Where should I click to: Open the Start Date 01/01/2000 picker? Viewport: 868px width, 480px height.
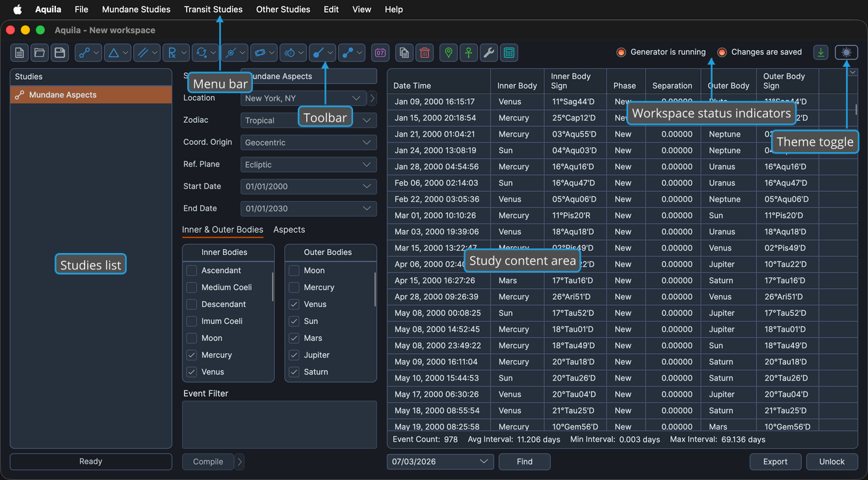coord(309,187)
